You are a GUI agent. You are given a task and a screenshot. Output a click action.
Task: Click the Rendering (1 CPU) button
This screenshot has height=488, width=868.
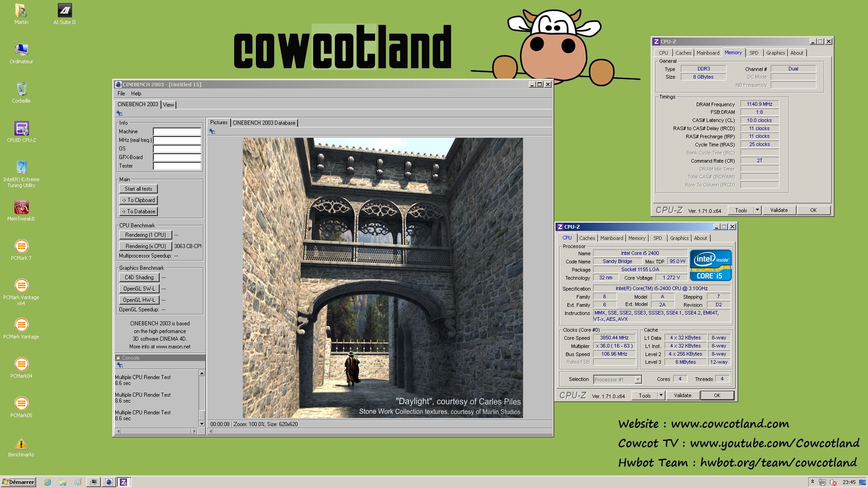pyautogui.click(x=146, y=235)
